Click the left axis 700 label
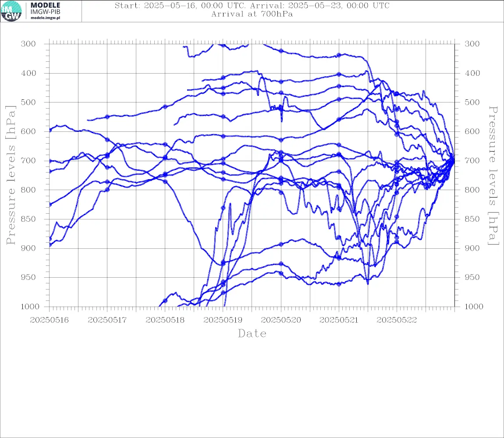 click(x=28, y=161)
